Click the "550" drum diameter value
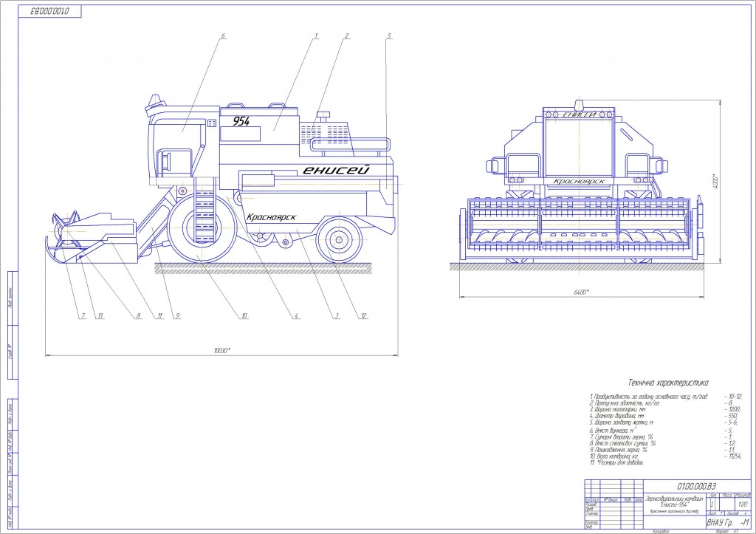The width and height of the screenshot is (756, 534). click(x=732, y=415)
